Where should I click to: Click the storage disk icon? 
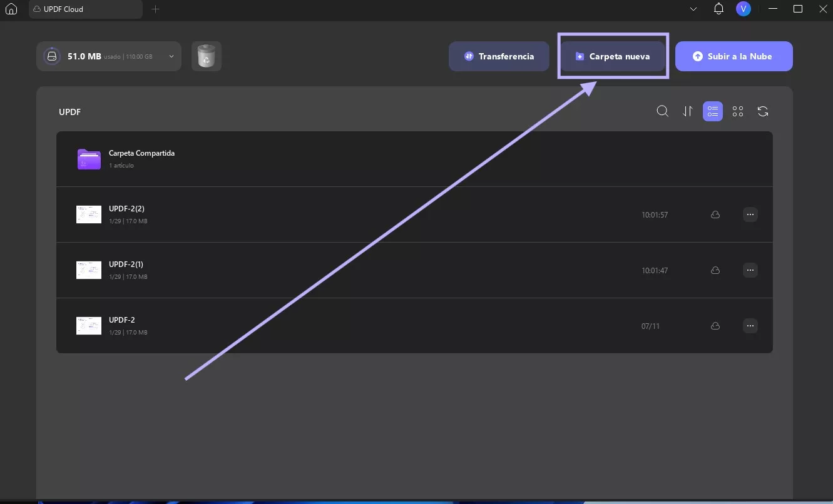[x=51, y=56]
